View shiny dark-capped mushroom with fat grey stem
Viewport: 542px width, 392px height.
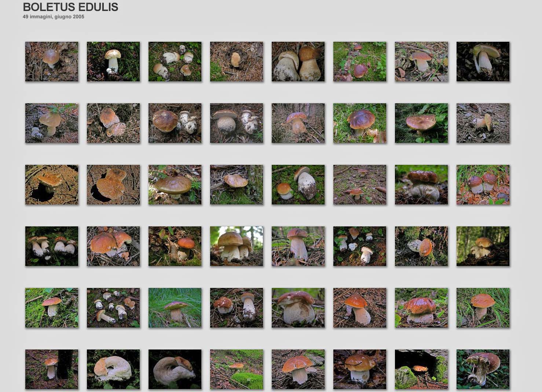tap(421, 185)
